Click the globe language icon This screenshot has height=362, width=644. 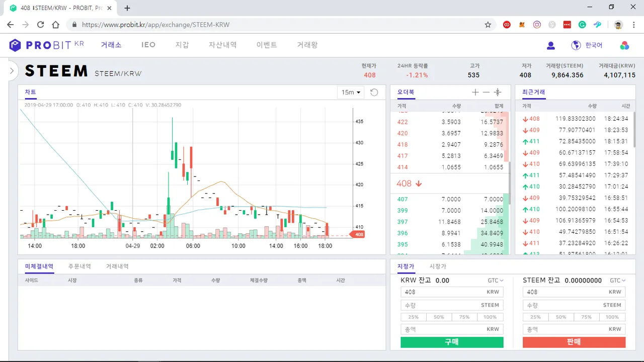pyautogui.click(x=576, y=45)
